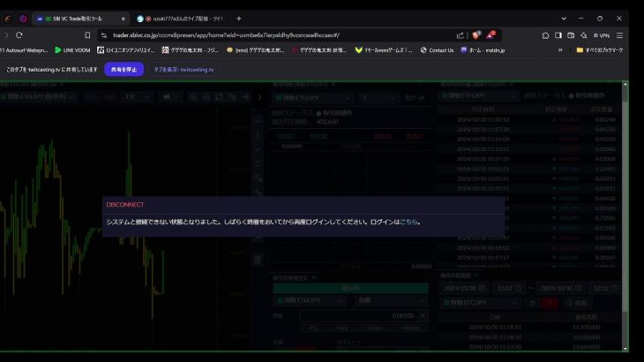The width and height of the screenshot is (644, 362).
Task: Click the 共有を停止 stop sharing button
Action: [124, 70]
